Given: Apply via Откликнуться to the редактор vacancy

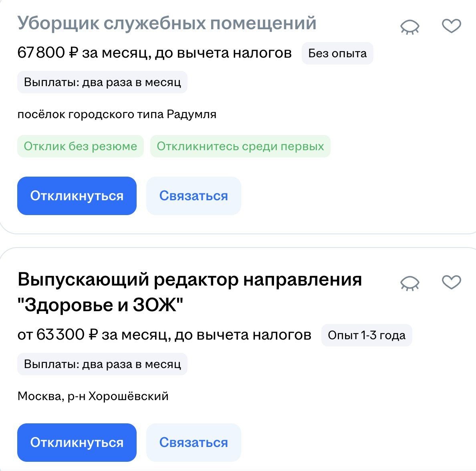Looking at the screenshot, I should [77, 443].
